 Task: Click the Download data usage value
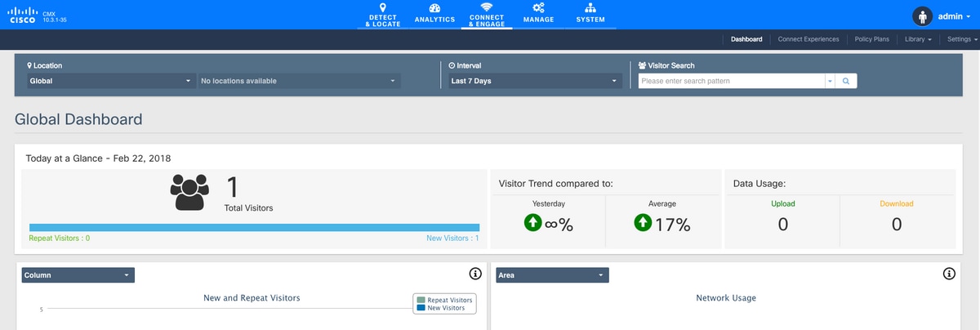pyautogui.click(x=897, y=224)
